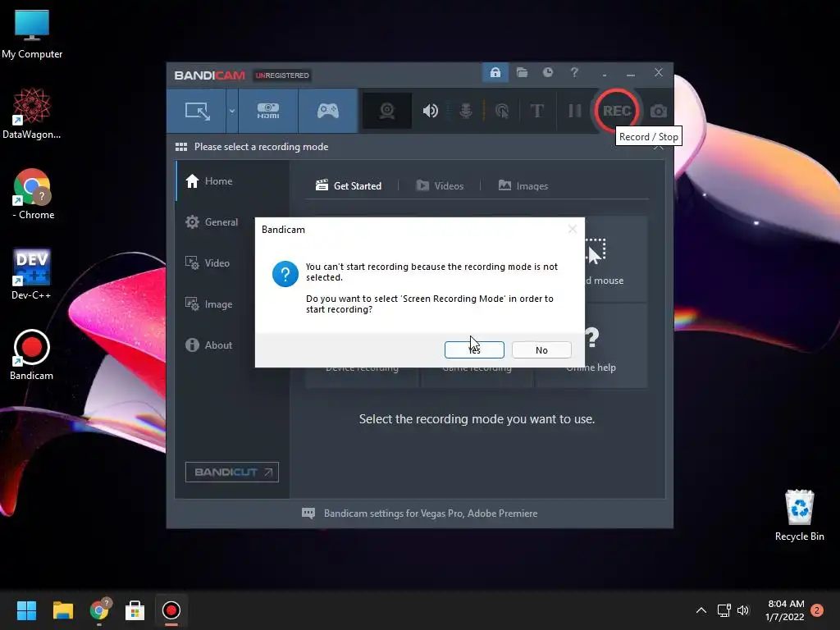Open File Explorer from the taskbar
The image size is (840, 630).
(x=62, y=610)
